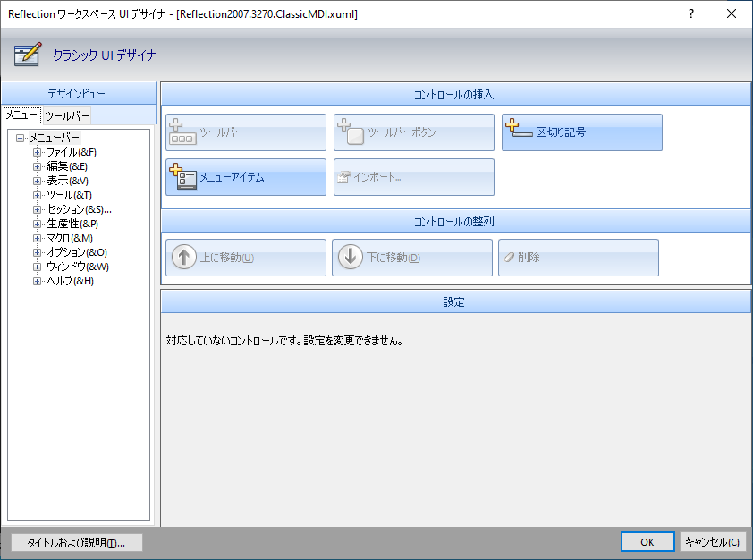Click the Classic UI Designer pencil icon

point(28,55)
